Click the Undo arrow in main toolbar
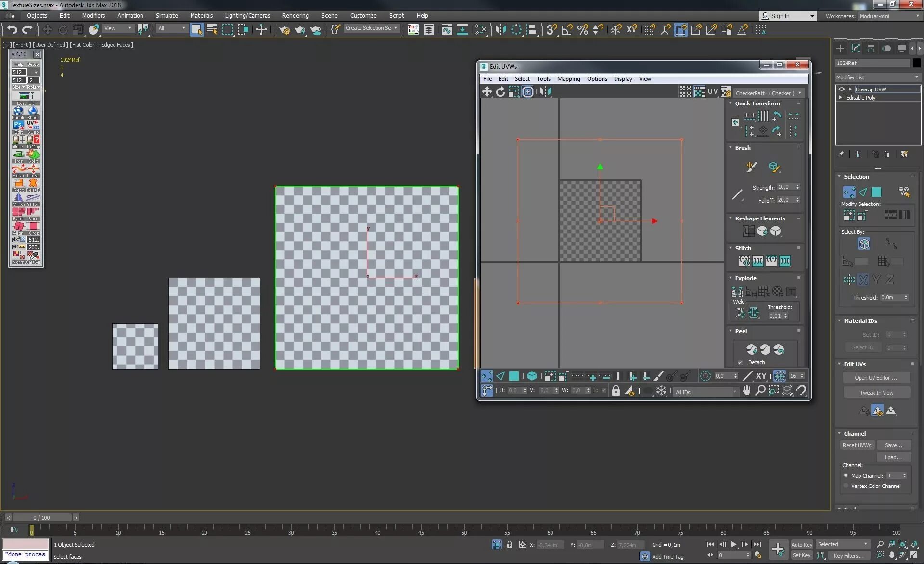Image resolution: width=924 pixels, height=564 pixels. pyautogui.click(x=12, y=30)
